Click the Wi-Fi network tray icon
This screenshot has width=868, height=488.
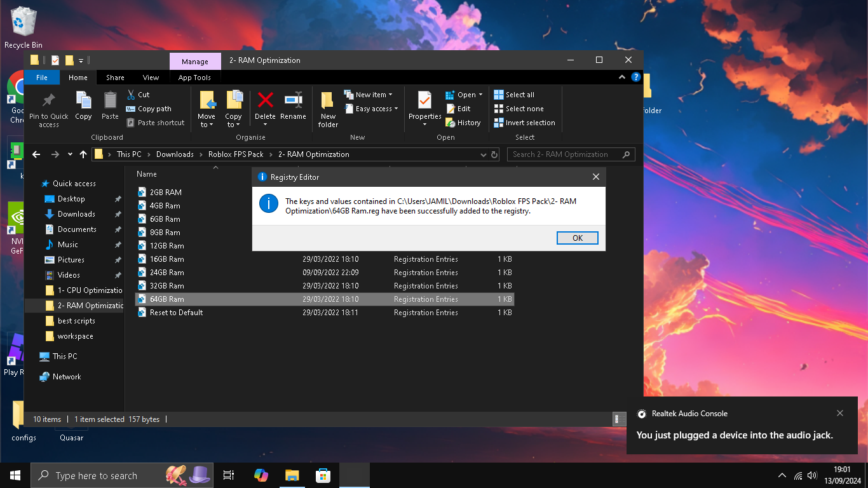click(798, 475)
